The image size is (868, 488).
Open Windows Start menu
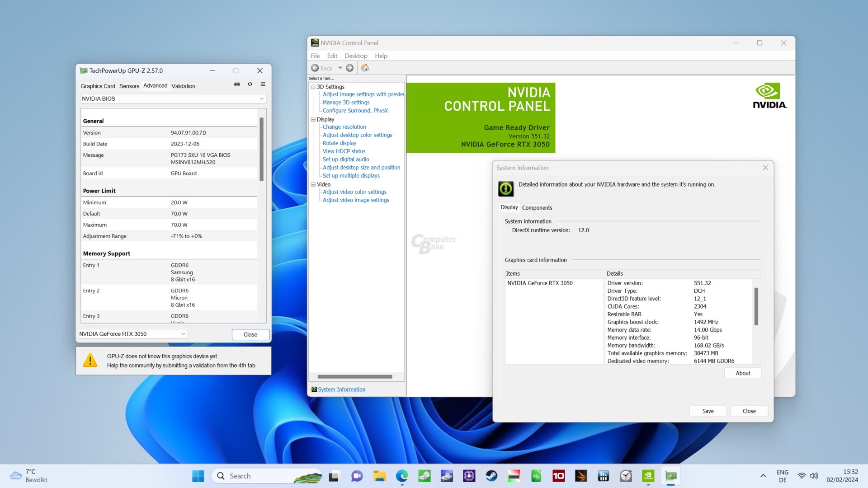tap(198, 476)
